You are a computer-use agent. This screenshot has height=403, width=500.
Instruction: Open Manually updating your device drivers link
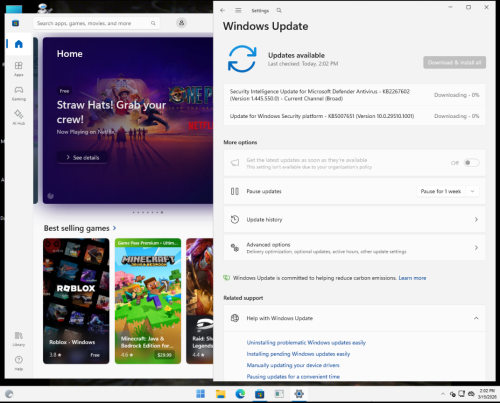(x=293, y=365)
